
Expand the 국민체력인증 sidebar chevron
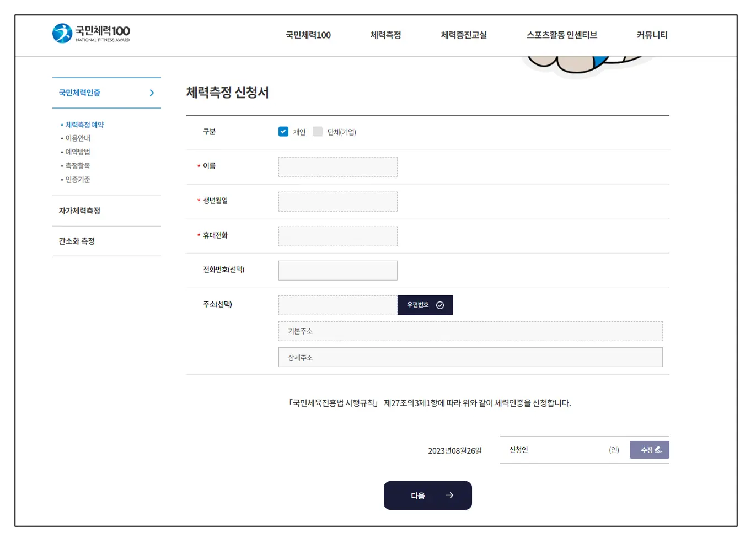[152, 93]
